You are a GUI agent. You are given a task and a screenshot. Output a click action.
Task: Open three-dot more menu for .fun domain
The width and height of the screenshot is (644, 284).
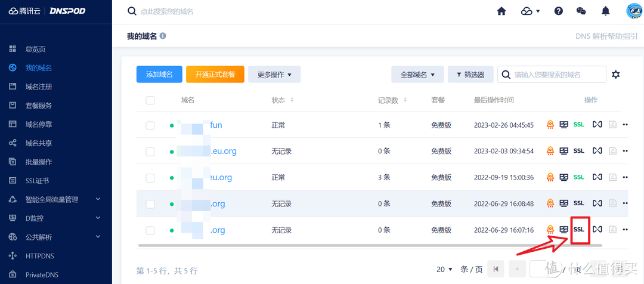coord(626,125)
